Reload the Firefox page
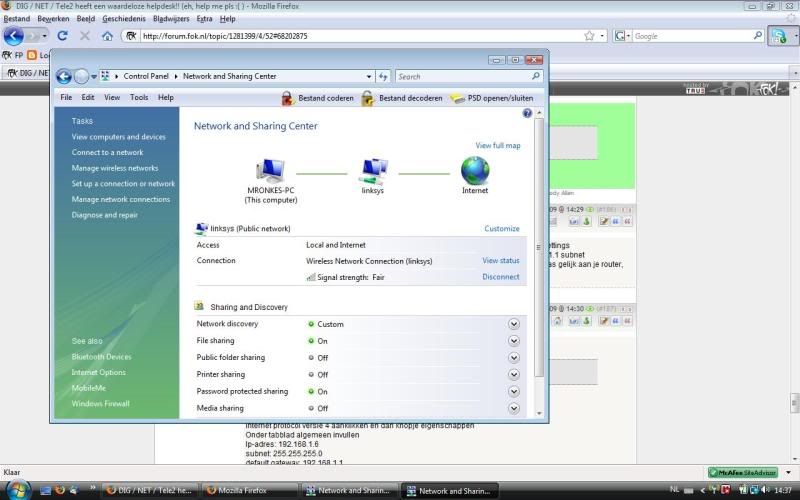This screenshot has height=500, width=800. (62, 36)
